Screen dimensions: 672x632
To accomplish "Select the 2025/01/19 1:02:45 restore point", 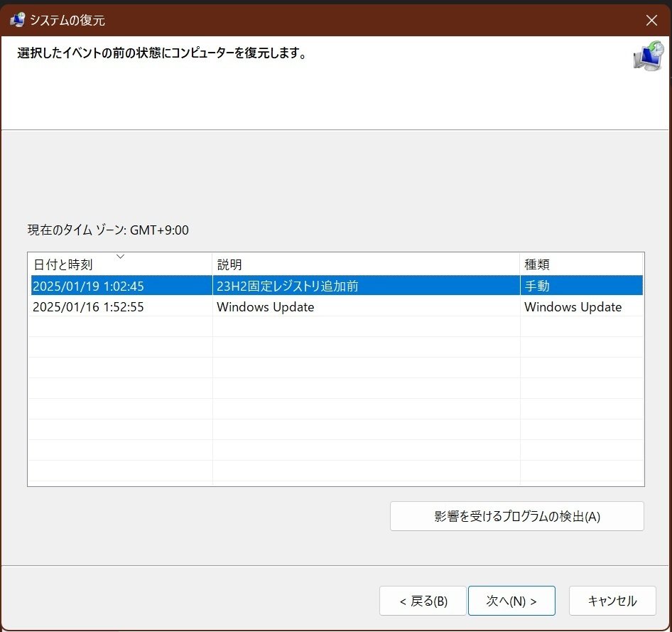I will coord(337,286).
